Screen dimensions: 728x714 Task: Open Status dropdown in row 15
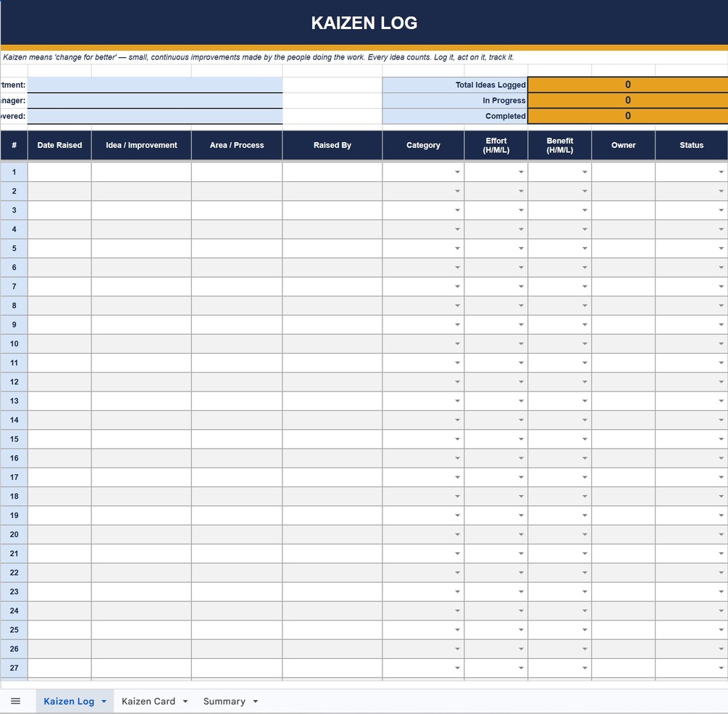(721, 439)
